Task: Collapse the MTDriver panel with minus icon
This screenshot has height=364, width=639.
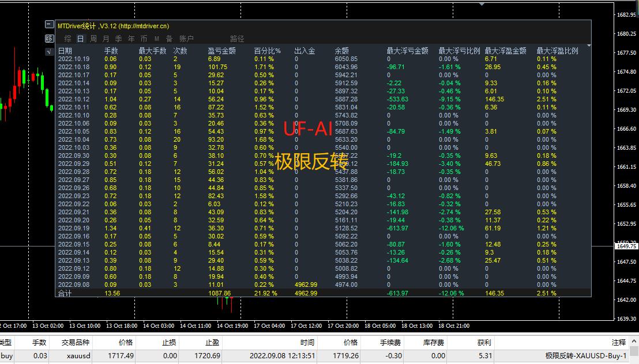Action: 49,25
